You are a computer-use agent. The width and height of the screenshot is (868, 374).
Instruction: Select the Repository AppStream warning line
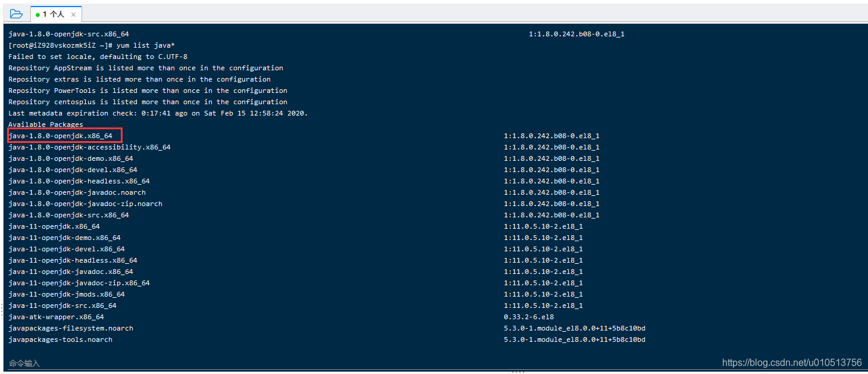[146, 68]
